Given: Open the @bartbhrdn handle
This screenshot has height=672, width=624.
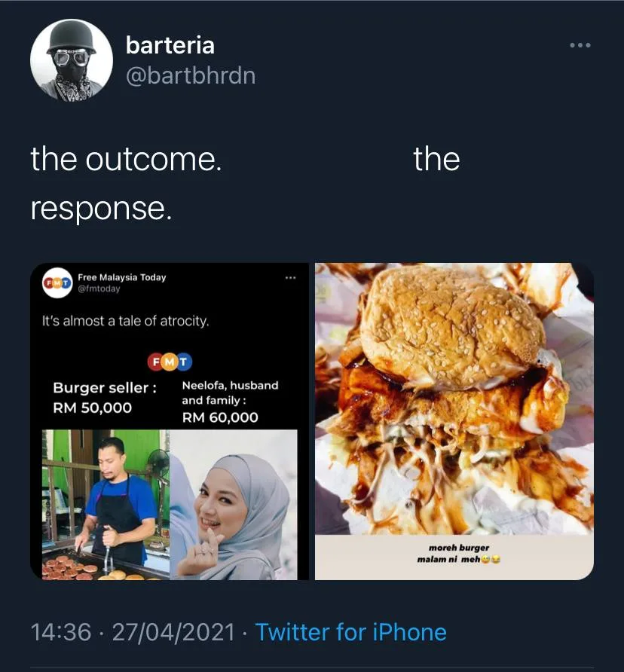Looking at the screenshot, I should point(191,75).
